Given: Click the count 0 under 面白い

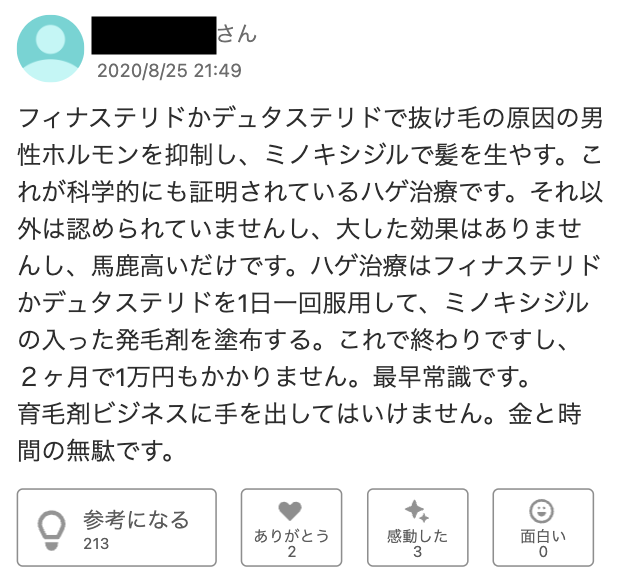Looking at the screenshot, I should coord(542,551).
